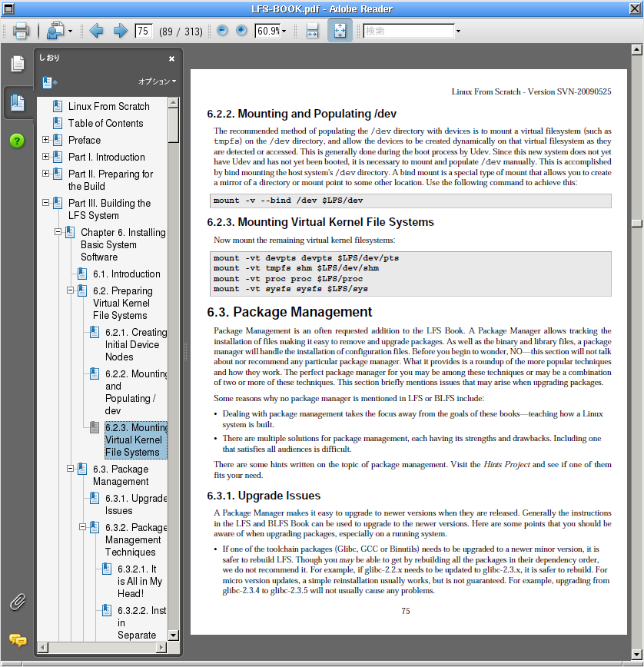Collapse Chapter 6. Installing Basic System Software
The width and height of the screenshot is (644, 667).
58,232
